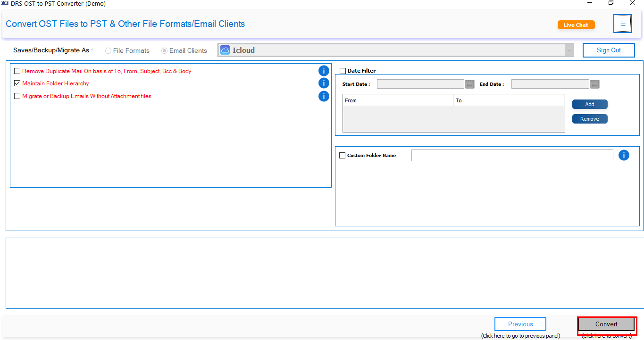The image size is (644, 340).
Task: Select Email Clients radio button
Action: tap(165, 50)
